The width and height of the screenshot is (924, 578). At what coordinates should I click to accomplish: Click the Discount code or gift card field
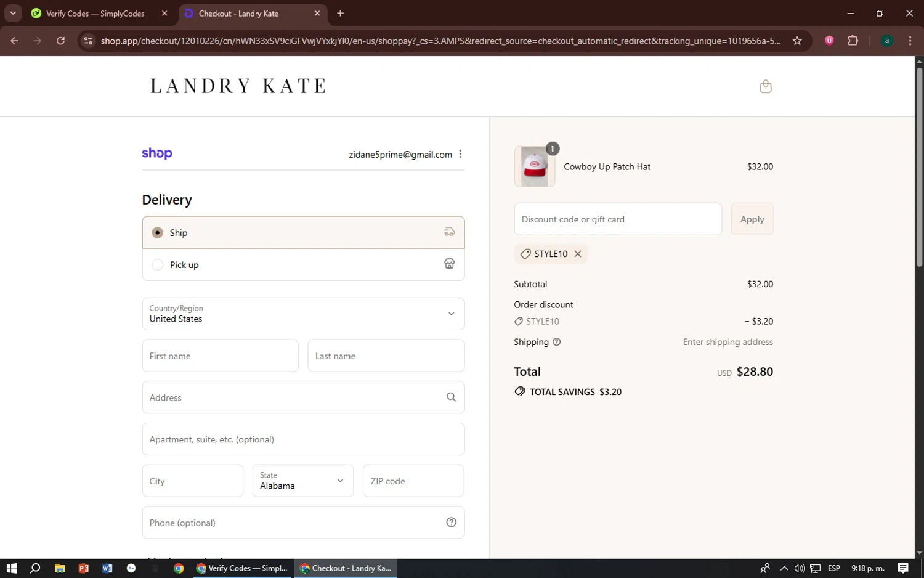tap(618, 219)
